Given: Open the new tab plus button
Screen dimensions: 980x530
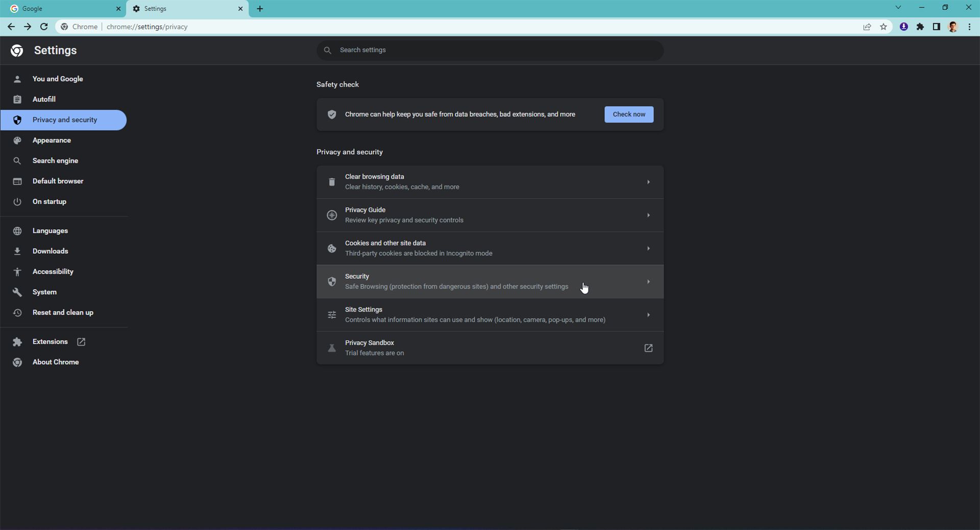Looking at the screenshot, I should [x=260, y=9].
